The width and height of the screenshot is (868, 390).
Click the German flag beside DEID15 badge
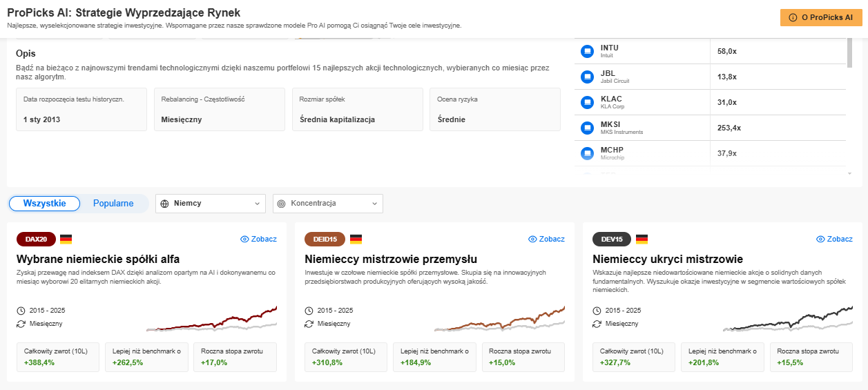click(x=354, y=240)
